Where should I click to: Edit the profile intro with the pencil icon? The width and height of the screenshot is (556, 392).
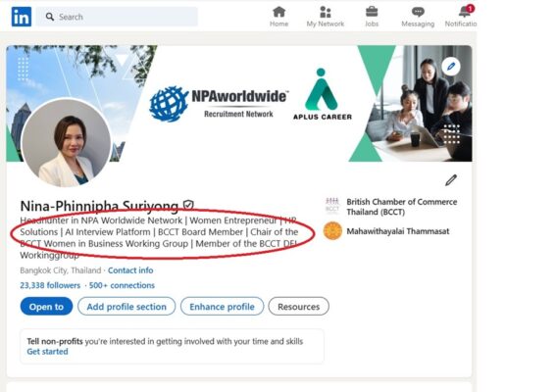point(451,180)
